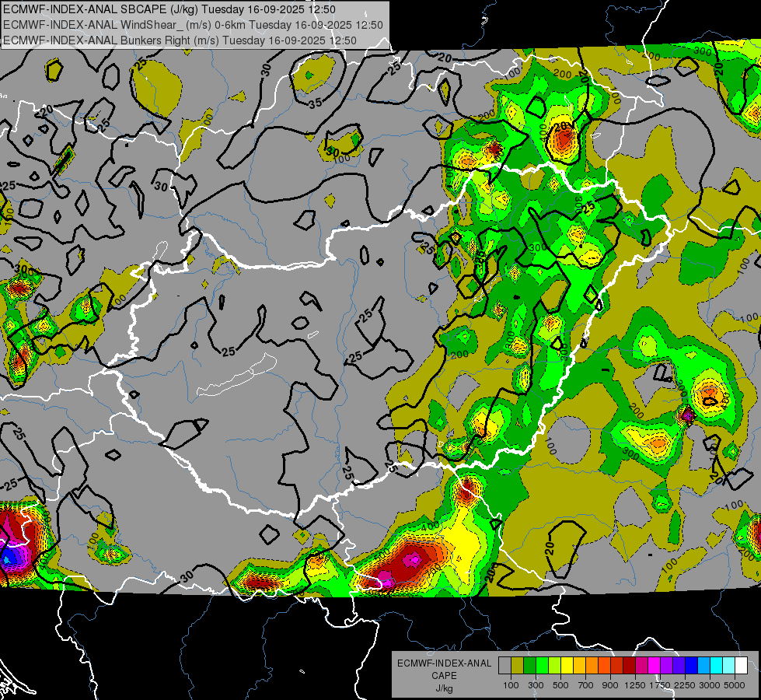The width and height of the screenshot is (761, 700).
Task: Select the dark green legend swatch
Action: (529, 666)
